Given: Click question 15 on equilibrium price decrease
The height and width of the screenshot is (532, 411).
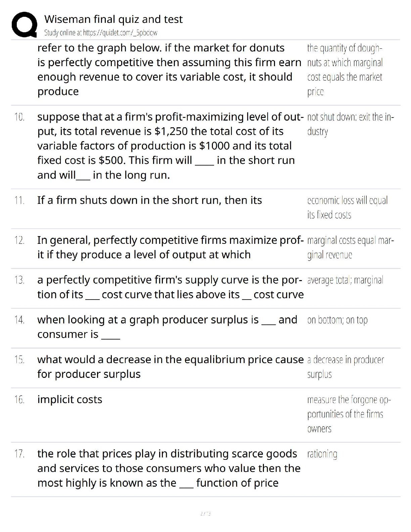Looking at the screenshot, I should (171, 367).
